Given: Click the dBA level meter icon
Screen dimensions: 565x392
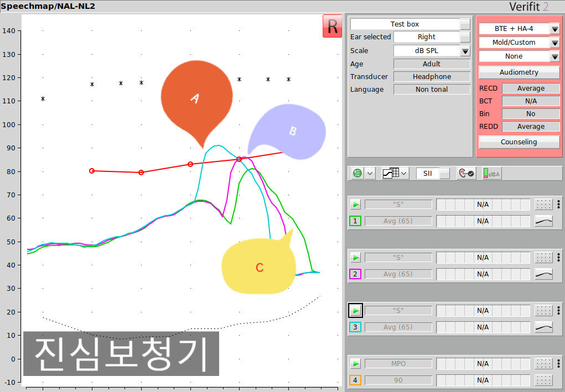Looking at the screenshot, I should point(492,173).
